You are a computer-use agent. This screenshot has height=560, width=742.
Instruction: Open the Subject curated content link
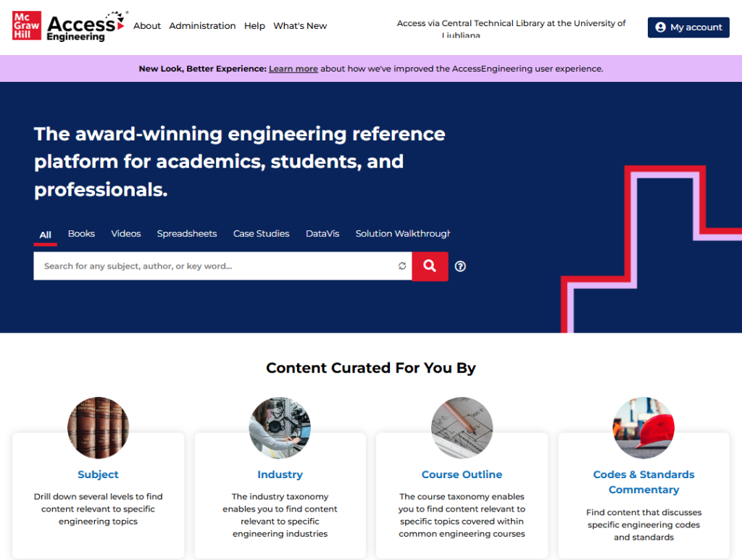tap(98, 475)
